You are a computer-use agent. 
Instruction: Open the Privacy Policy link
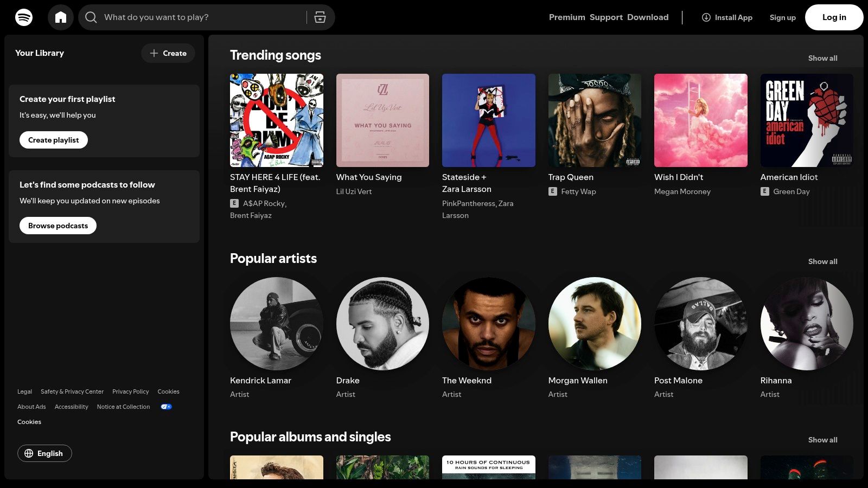click(130, 391)
